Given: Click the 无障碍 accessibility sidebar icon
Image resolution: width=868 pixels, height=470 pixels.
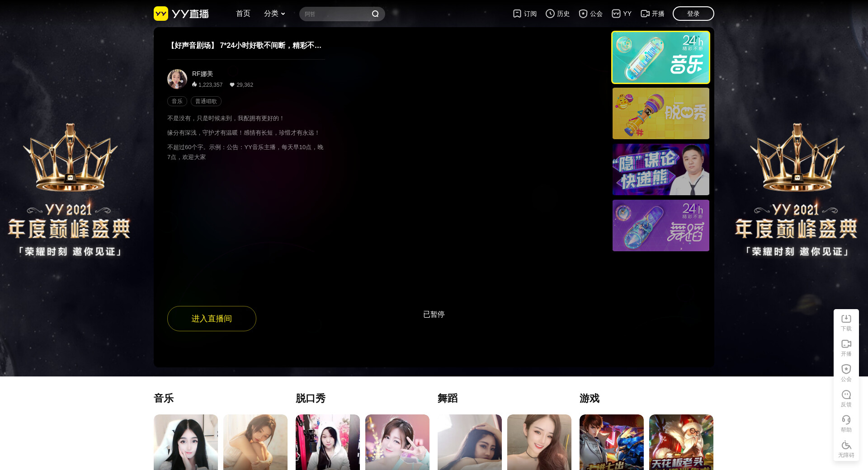Looking at the screenshot, I should pyautogui.click(x=846, y=449).
